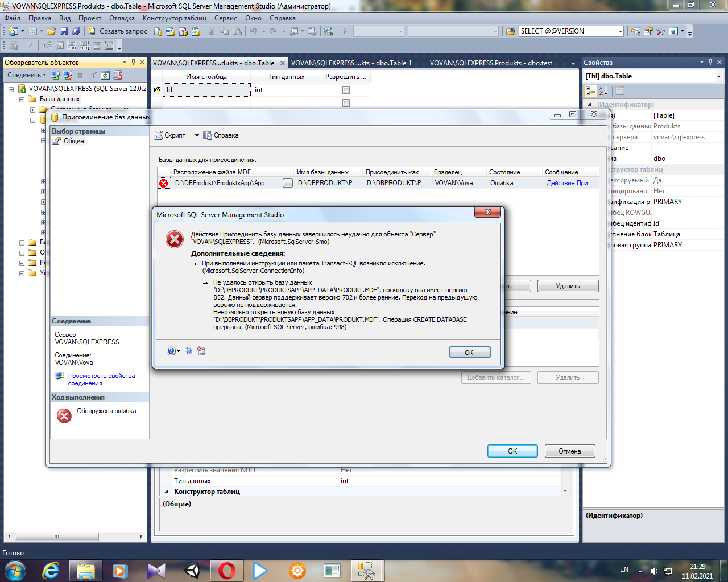Toggle Allow Nulls checkbox in the empty second row
Viewport: 728px width, 582px height.
point(346,103)
